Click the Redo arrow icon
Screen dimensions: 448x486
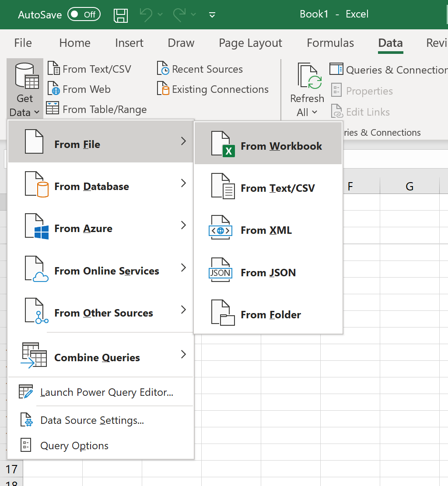point(179,14)
